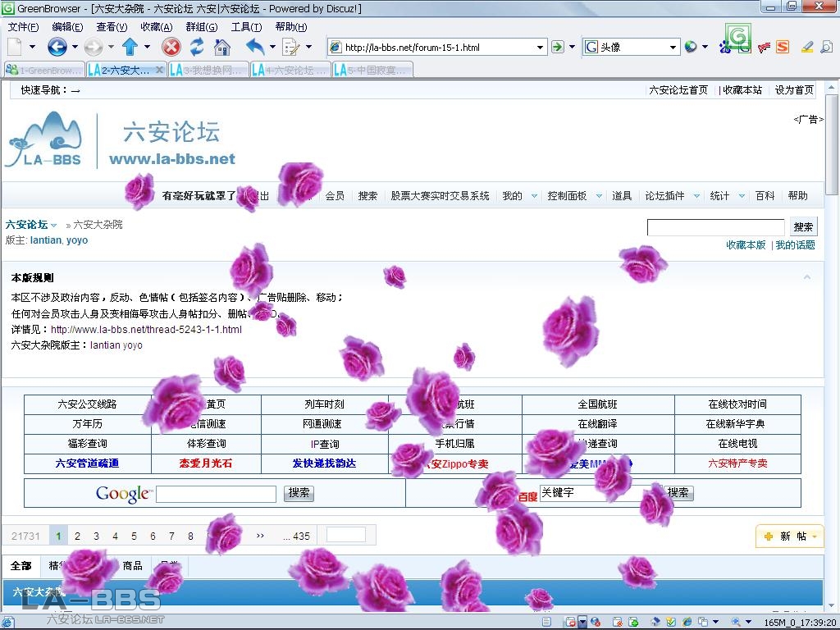Open the find-in-page magnifier icon

click(827, 47)
